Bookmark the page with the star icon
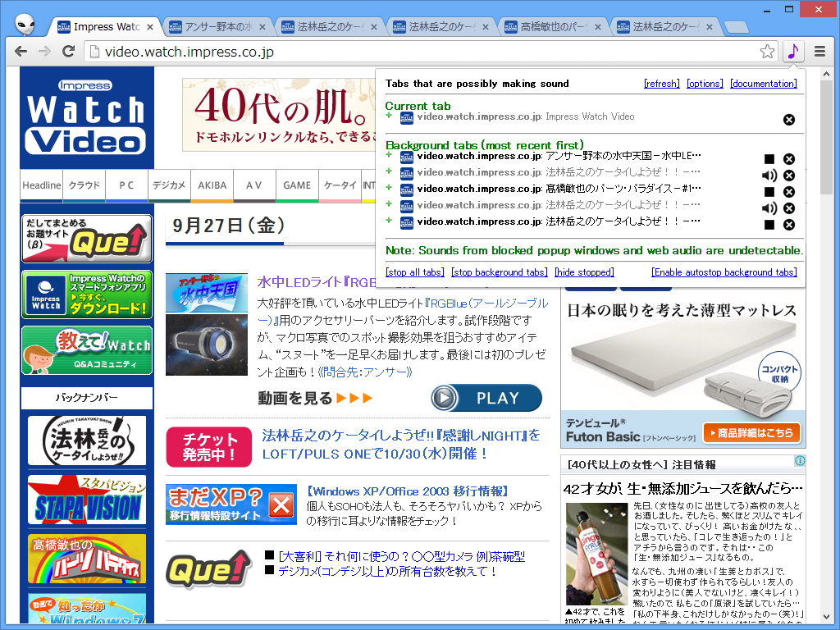 (767, 51)
